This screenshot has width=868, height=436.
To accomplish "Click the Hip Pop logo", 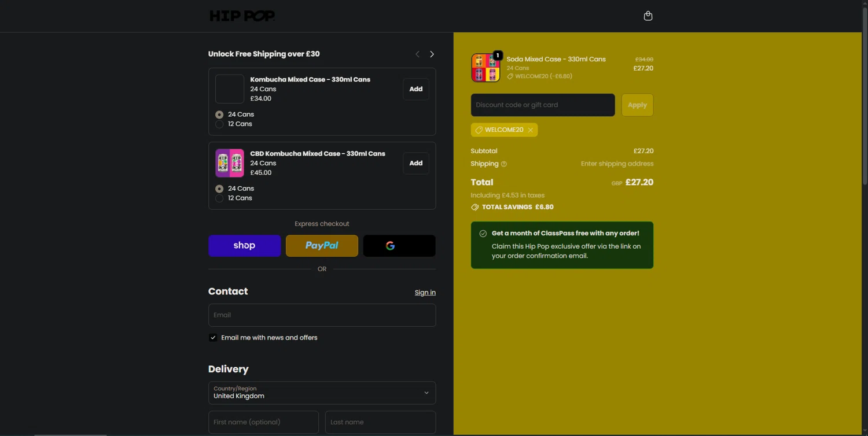I will (242, 16).
